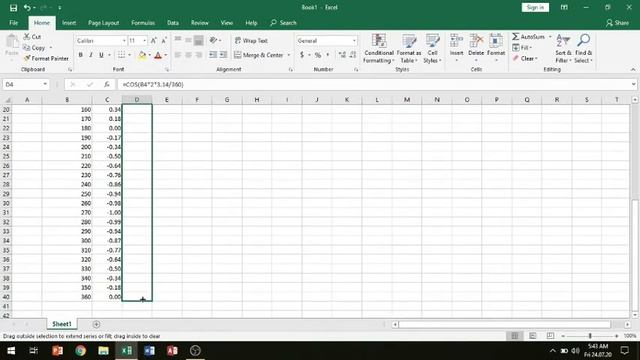Apply the yellow fill color
The height and width of the screenshot is (360, 640).
coord(142,55)
